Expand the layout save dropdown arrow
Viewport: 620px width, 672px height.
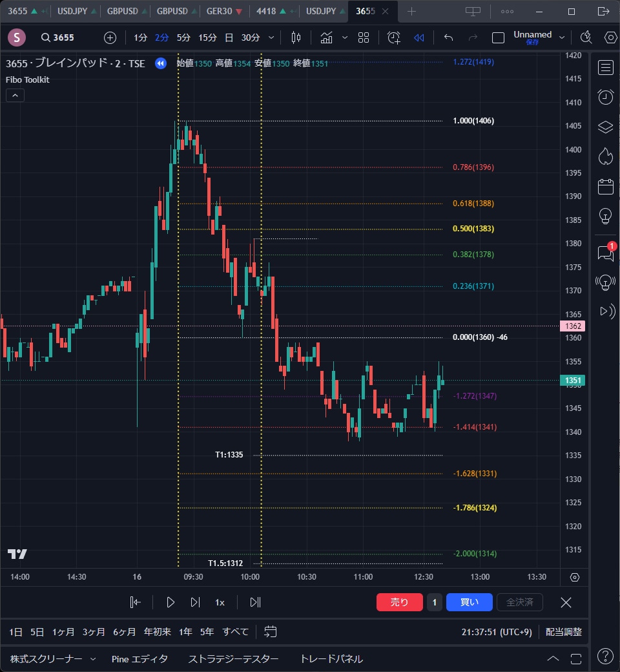[x=562, y=37]
